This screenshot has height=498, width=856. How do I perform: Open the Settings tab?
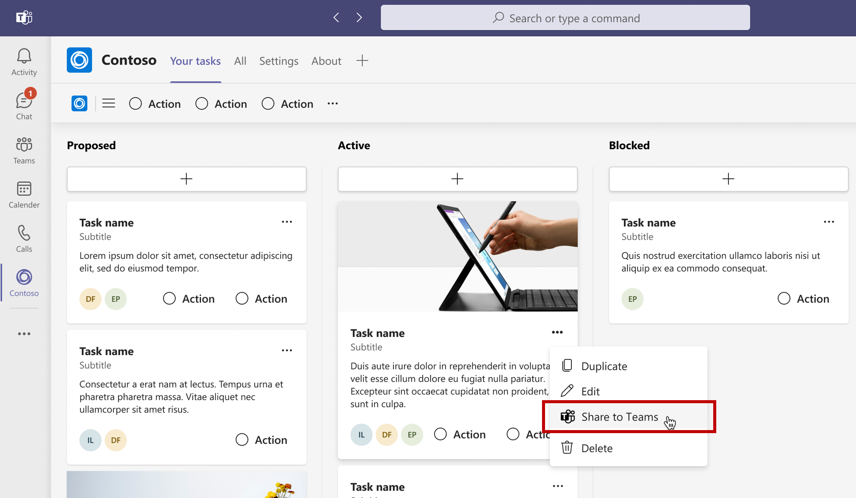click(x=278, y=61)
